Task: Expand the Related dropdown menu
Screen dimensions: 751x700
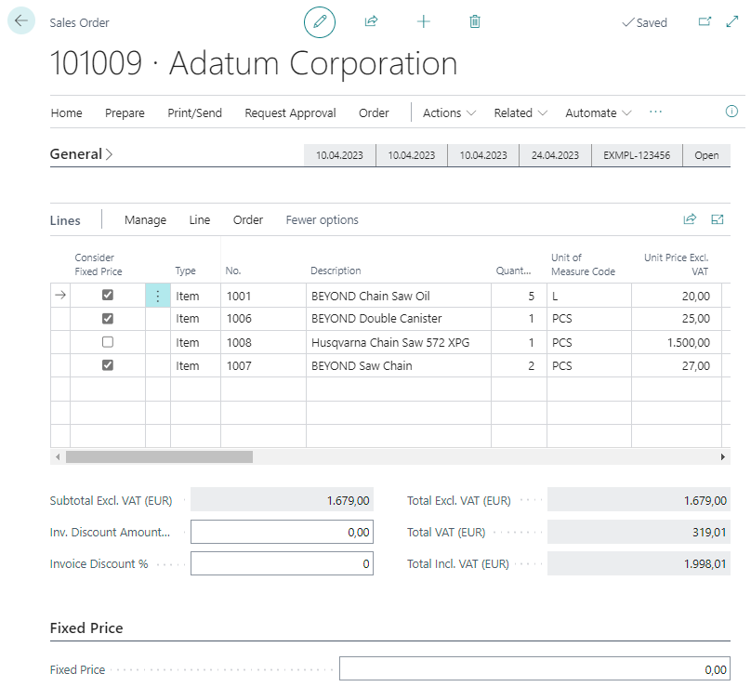Action: pyautogui.click(x=520, y=112)
